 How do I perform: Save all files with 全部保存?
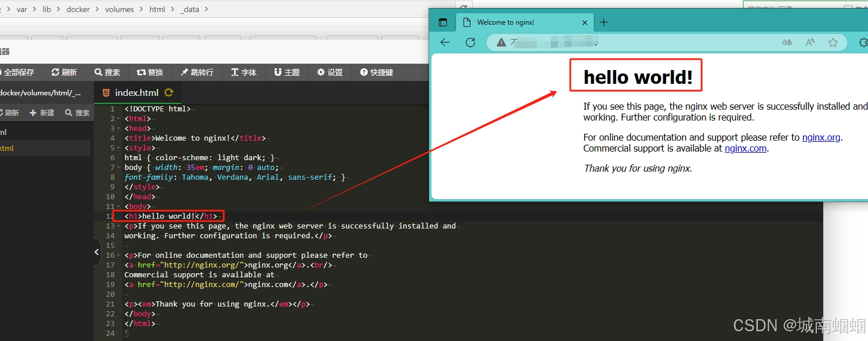tap(18, 72)
